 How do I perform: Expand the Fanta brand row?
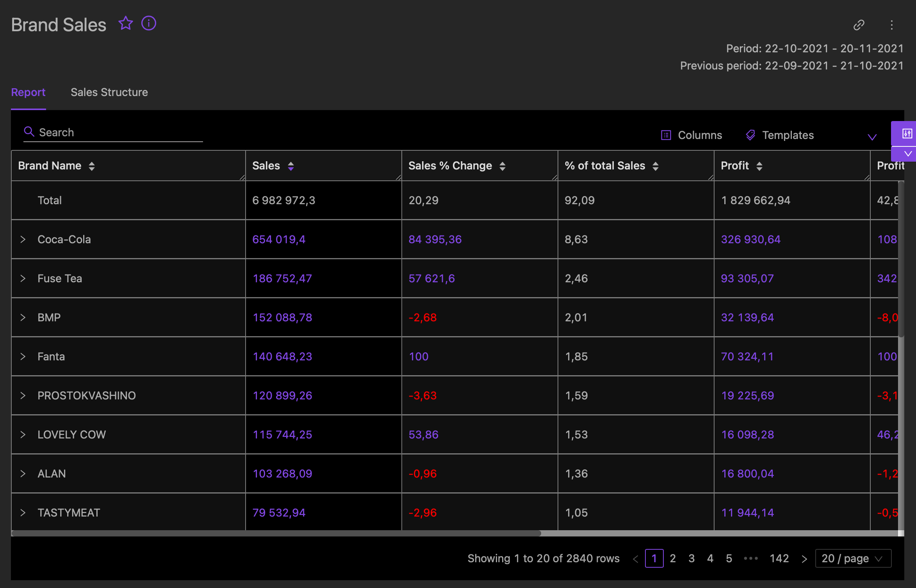23,356
